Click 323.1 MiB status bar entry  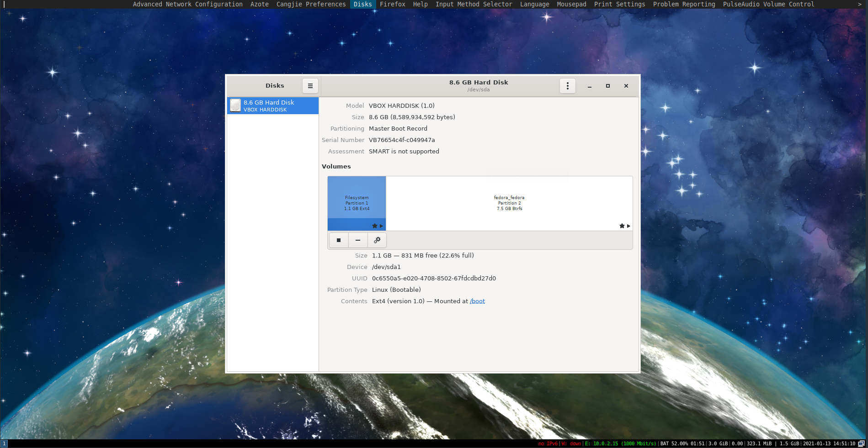click(759, 443)
